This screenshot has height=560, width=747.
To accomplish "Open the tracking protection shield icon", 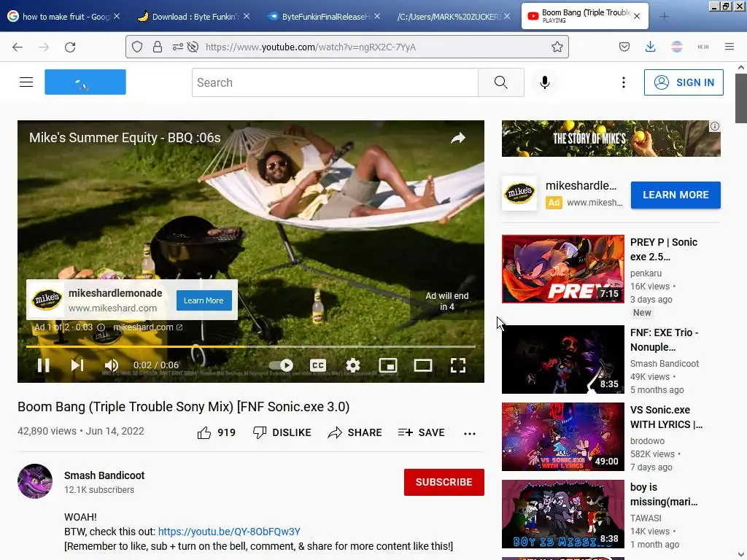I will click(x=137, y=47).
